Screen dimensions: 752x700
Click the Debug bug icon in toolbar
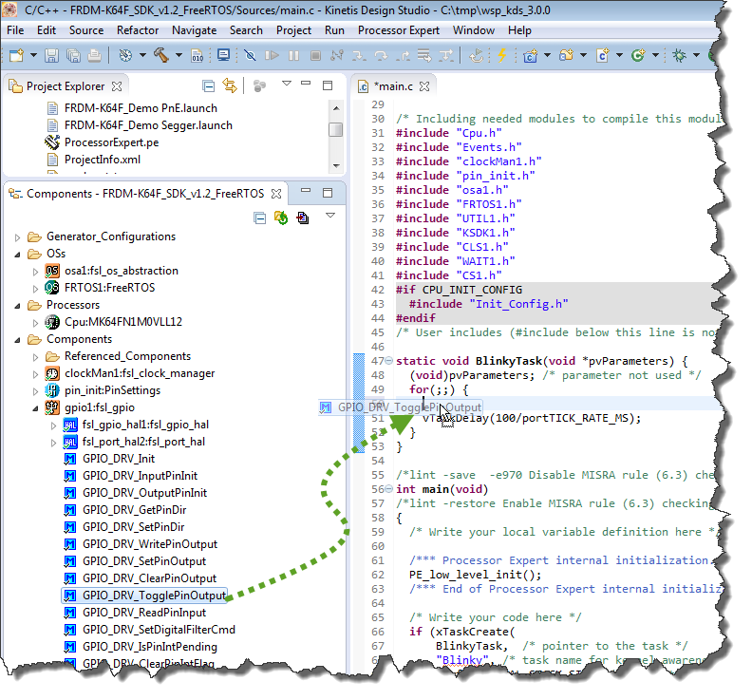pos(679,56)
